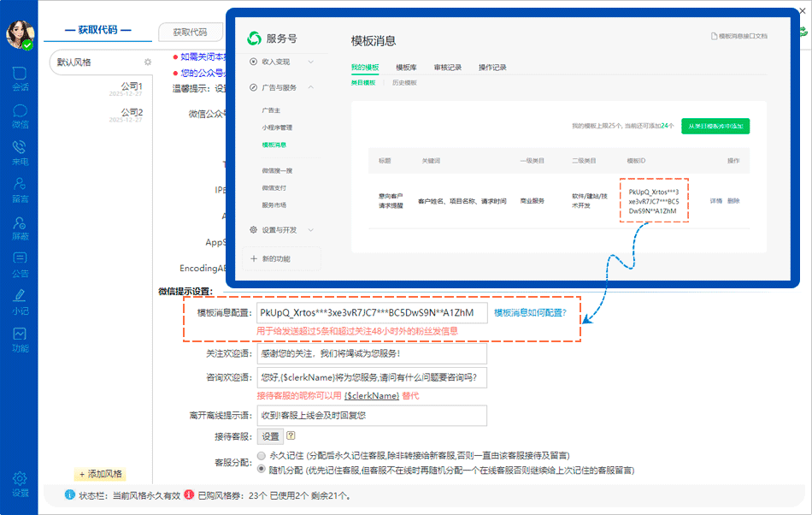
Task: Expand the 收入变现 menu section
Action: 282,62
